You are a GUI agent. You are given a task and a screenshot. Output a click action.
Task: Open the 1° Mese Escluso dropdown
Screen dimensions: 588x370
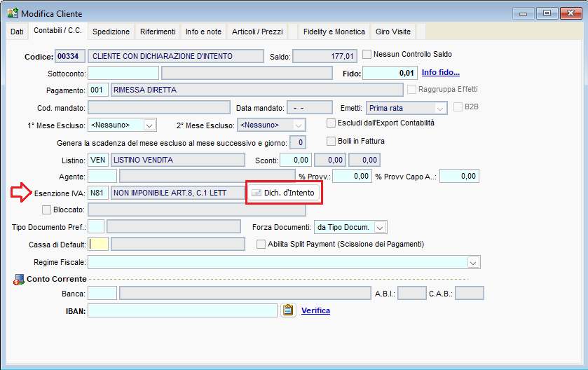coord(149,125)
